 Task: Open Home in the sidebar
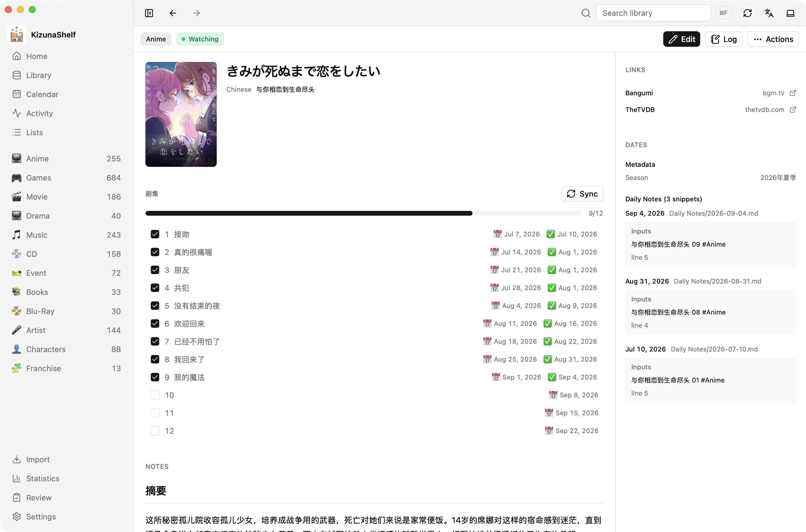(x=66, y=56)
